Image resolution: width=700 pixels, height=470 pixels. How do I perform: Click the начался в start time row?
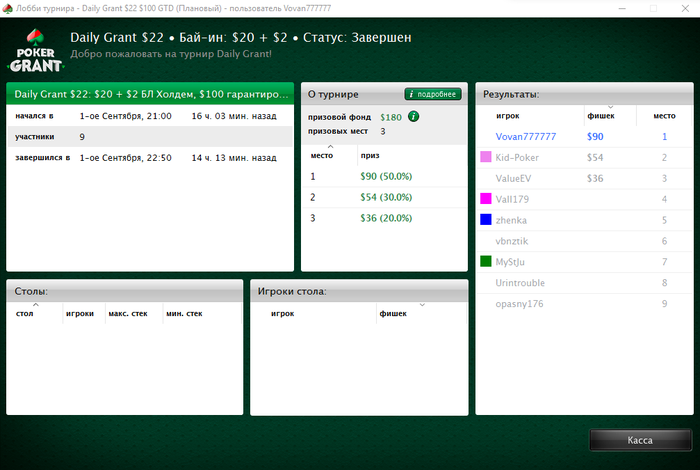150,116
